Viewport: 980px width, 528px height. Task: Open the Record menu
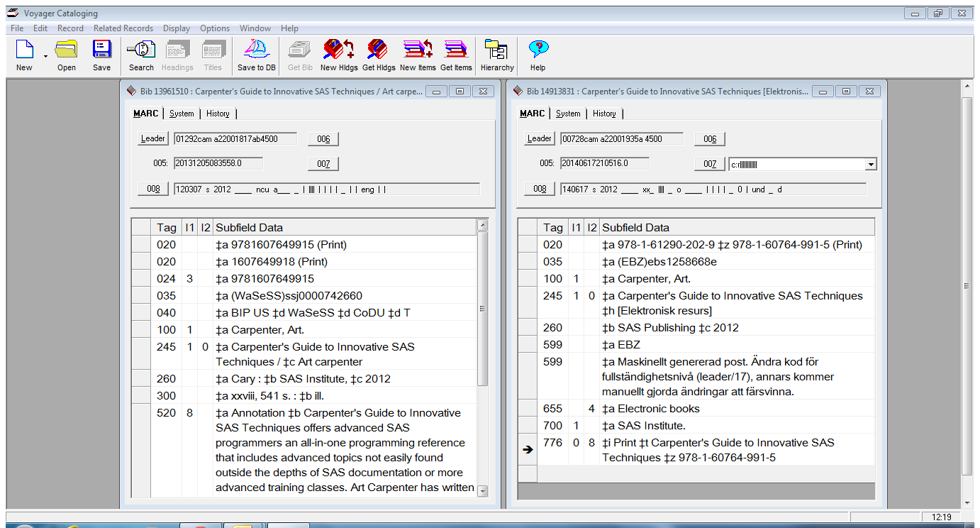click(70, 28)
